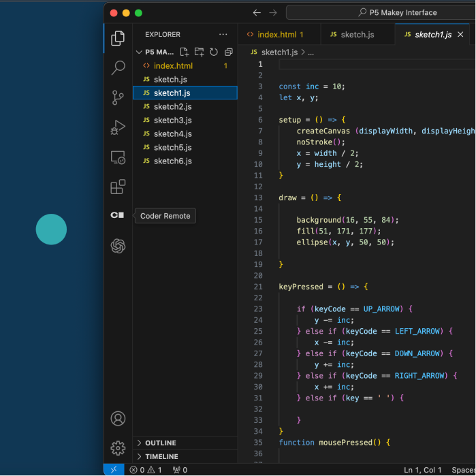Screen dimensions: 476x476
Task: Click LEFT_ARROW in the code
Action: coord(417,331)
